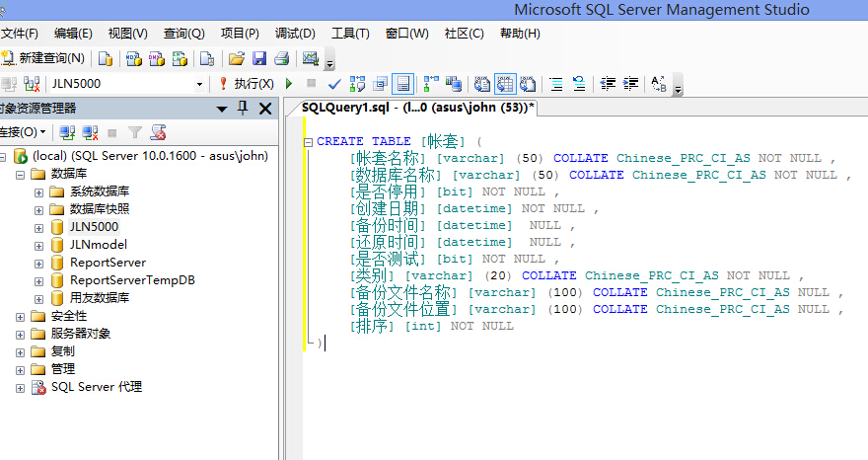Toggle results to grid output mode
Viewport: 868px width, 460px height.
[505, 84]
